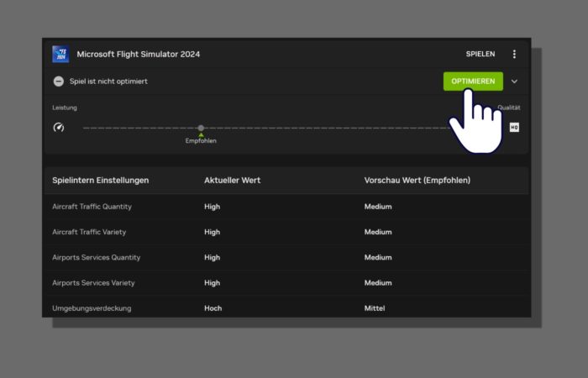Screen dimensions: 588x378
Task: Click Medium preview for Airports Services Variety
Action: tap(378, 283)
